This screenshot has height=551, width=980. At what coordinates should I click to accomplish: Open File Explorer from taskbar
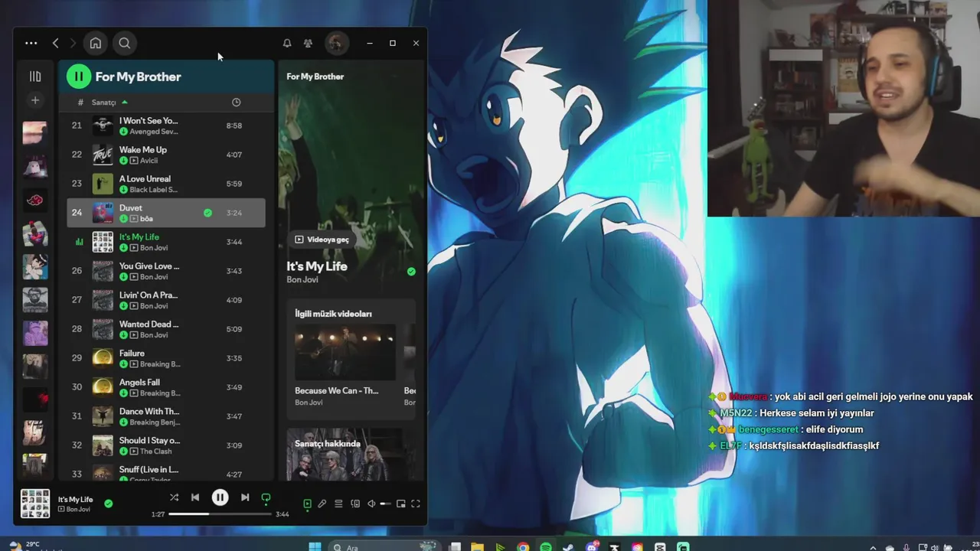(x=477, y=546)
